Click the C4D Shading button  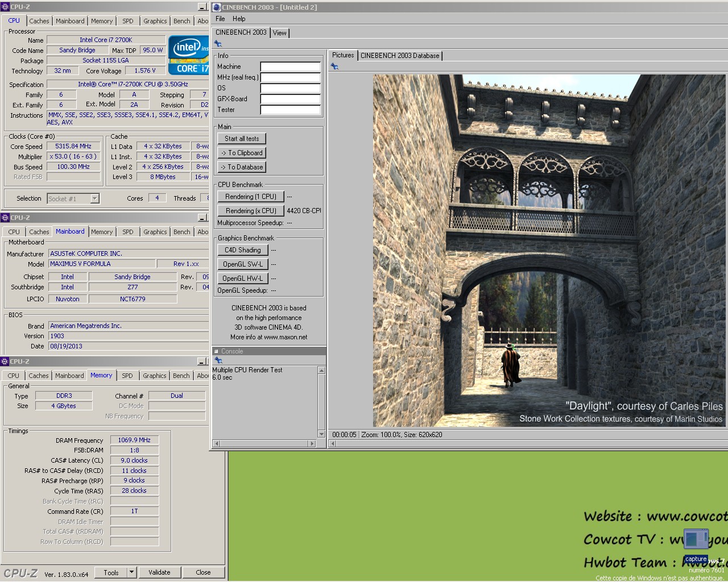click(243, 250)
